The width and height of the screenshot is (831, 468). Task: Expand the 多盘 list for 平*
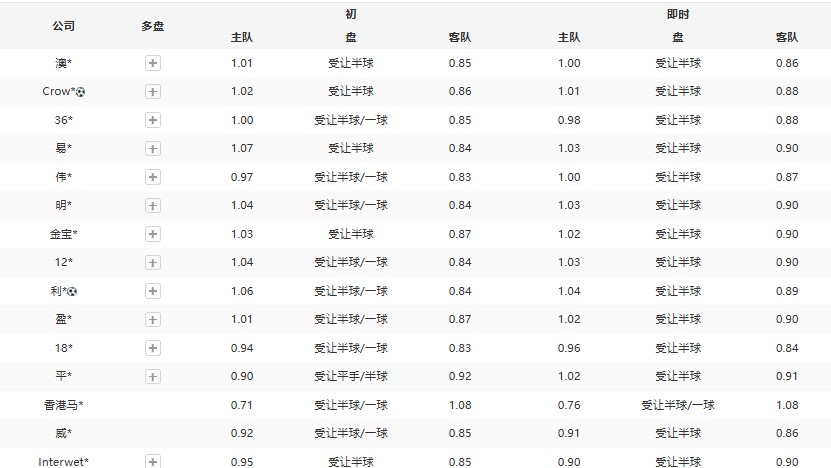click(x=153, y=377)
